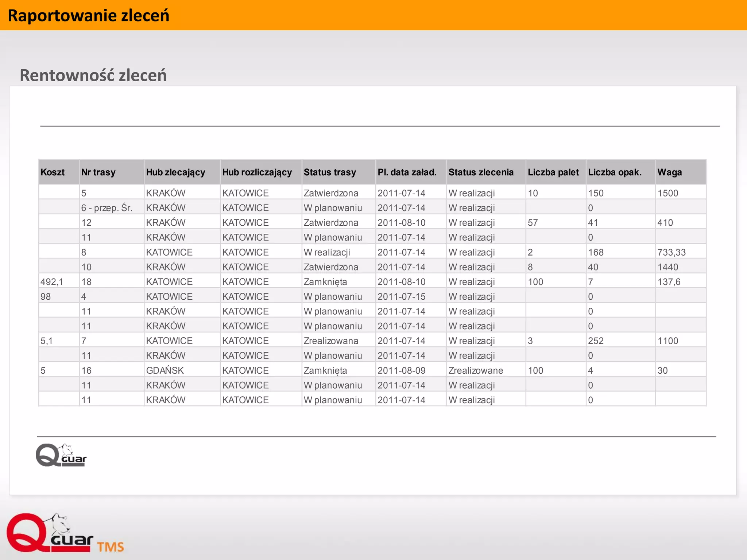Click the 492,1 cost cell

52,282
